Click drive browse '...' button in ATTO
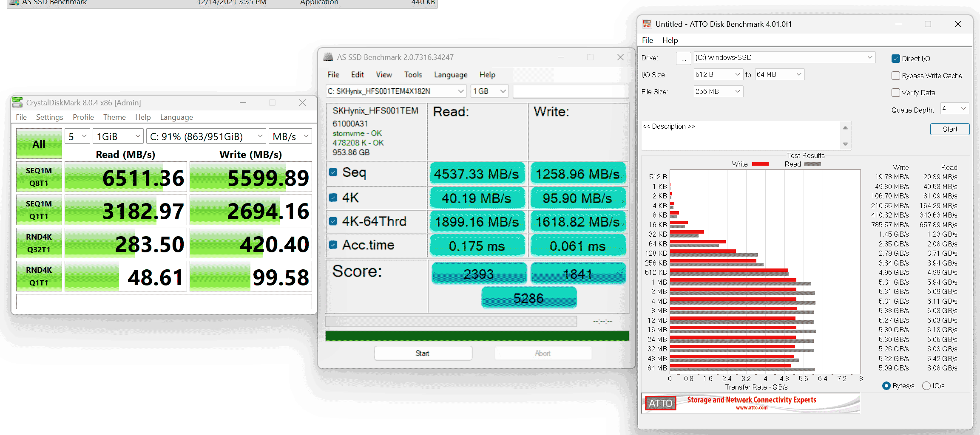This screenshot has width=980, height=435. (x=683, y=58)
